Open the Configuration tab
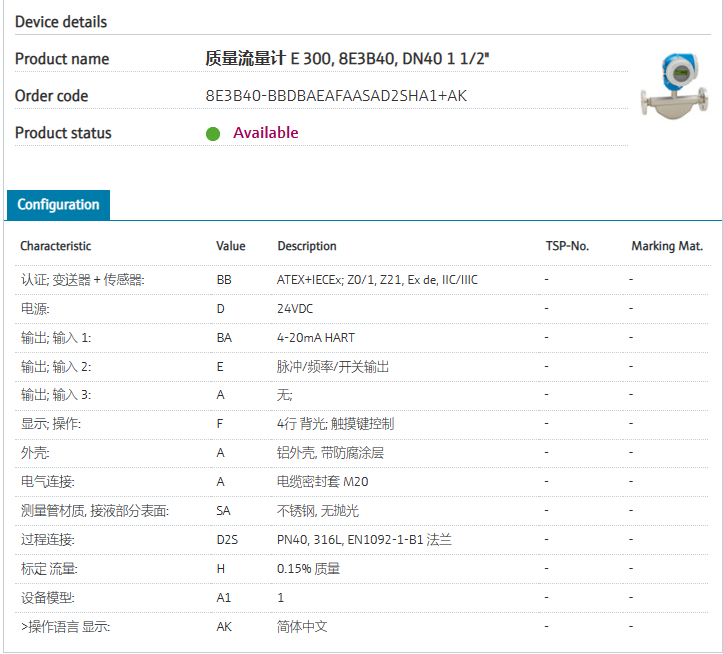 coord(58,205)
